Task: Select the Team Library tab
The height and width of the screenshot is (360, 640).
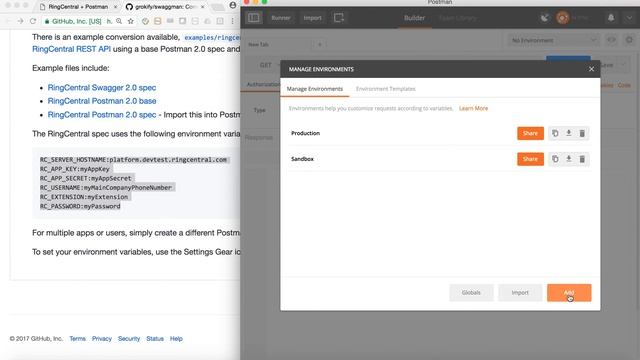Action: (458, 18)
